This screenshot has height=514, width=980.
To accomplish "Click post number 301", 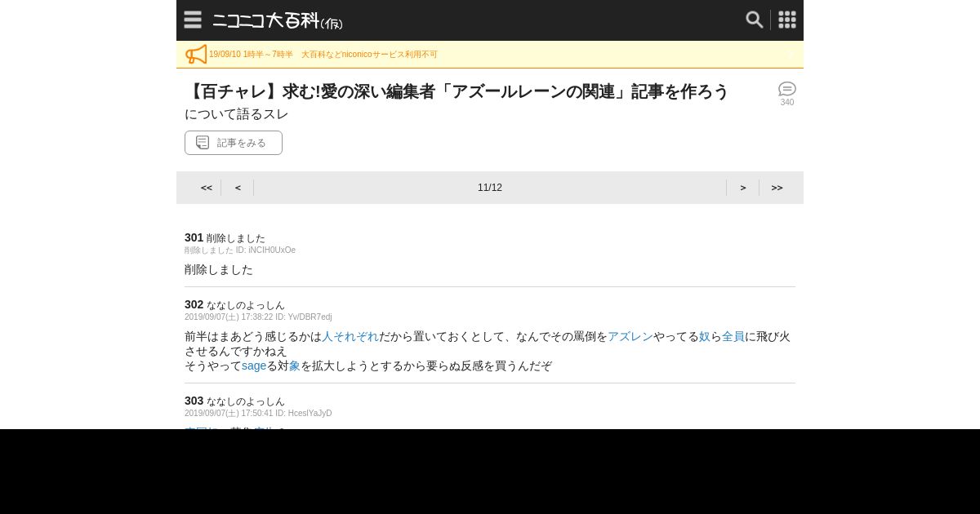I will tap(194, 237).
